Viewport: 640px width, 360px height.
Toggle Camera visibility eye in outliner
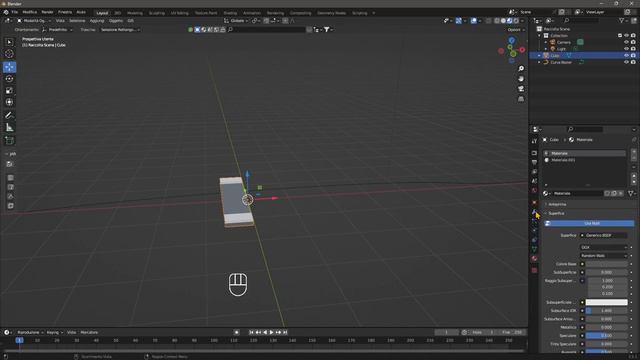click(x=627, y=42)
